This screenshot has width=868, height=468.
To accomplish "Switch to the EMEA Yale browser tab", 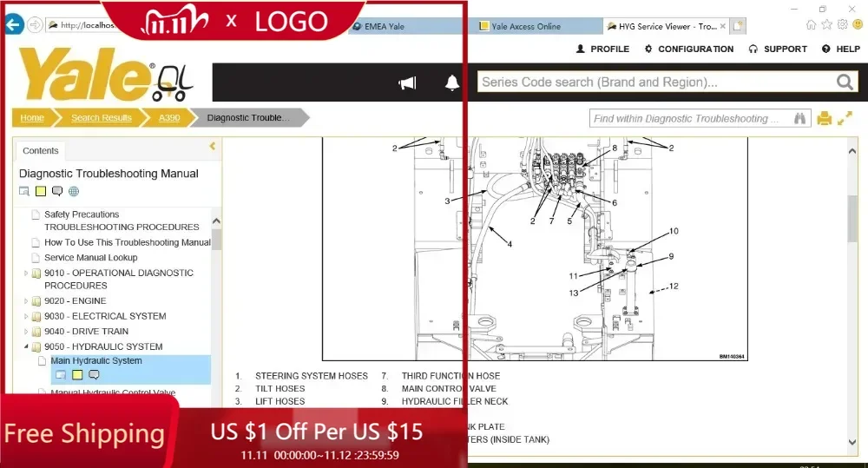I will coord(405,26).
